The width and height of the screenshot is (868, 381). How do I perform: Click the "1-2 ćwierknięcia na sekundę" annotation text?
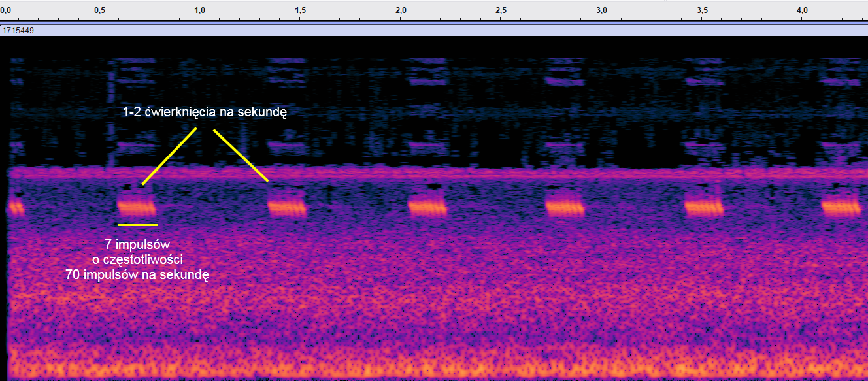205,112
